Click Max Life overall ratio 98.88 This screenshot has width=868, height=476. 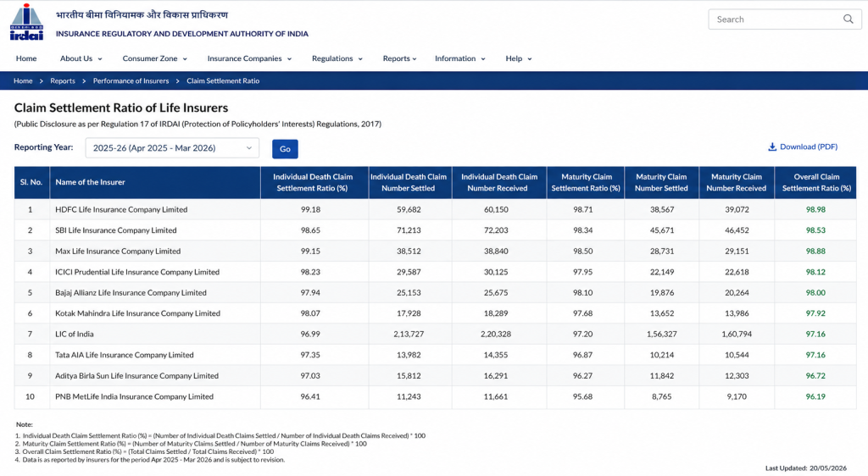(x=815, y=251)
